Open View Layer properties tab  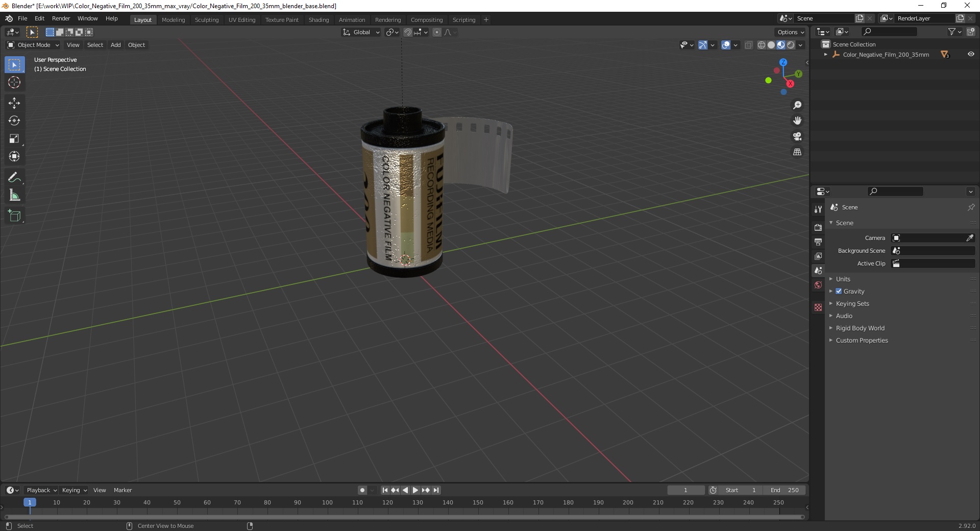[x=818, y=256]
